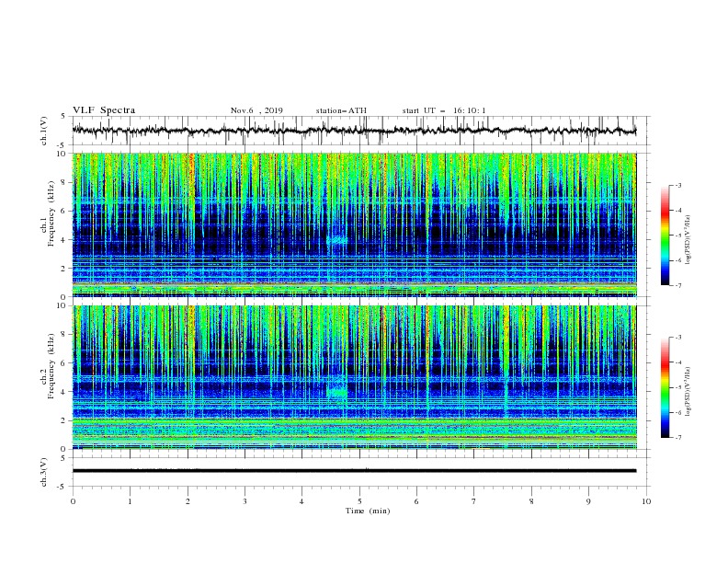Screen dimensions: 728x563
Task: Click the "5" tick on the ch.1(V) axis
Action: (63, 116)
